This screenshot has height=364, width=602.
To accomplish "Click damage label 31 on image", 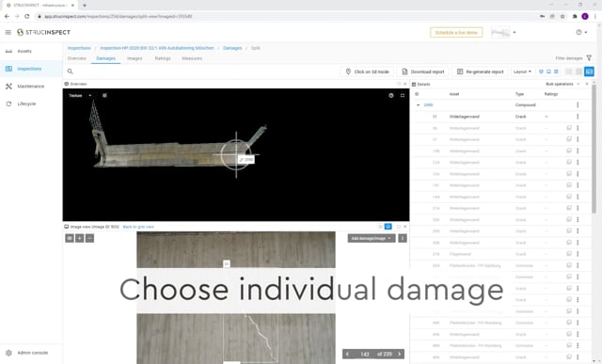I will click(227, 263).
